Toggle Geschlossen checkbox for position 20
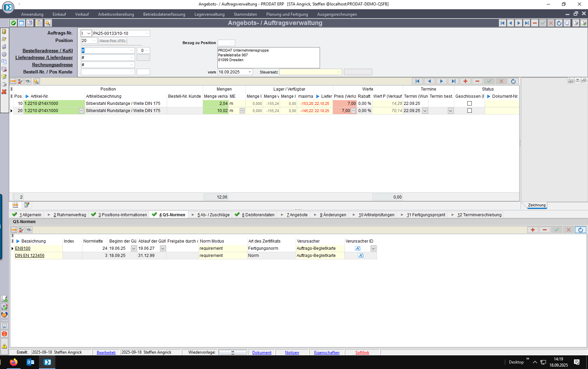Viewport: 588px width, 369px height. [x=469, y=111]
